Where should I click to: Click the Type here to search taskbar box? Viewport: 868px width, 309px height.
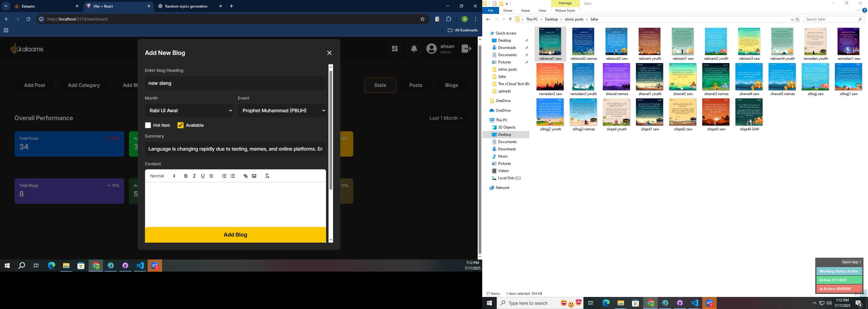coord(540,303)
